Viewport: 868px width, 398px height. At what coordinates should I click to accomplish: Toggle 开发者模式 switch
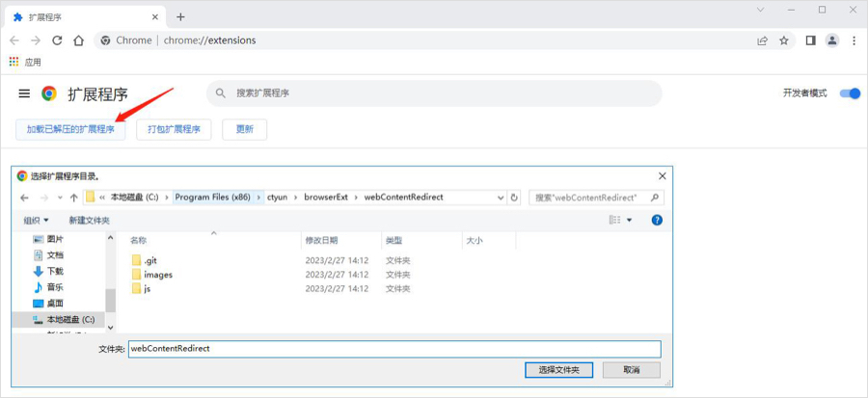click(x=850, y=93)
